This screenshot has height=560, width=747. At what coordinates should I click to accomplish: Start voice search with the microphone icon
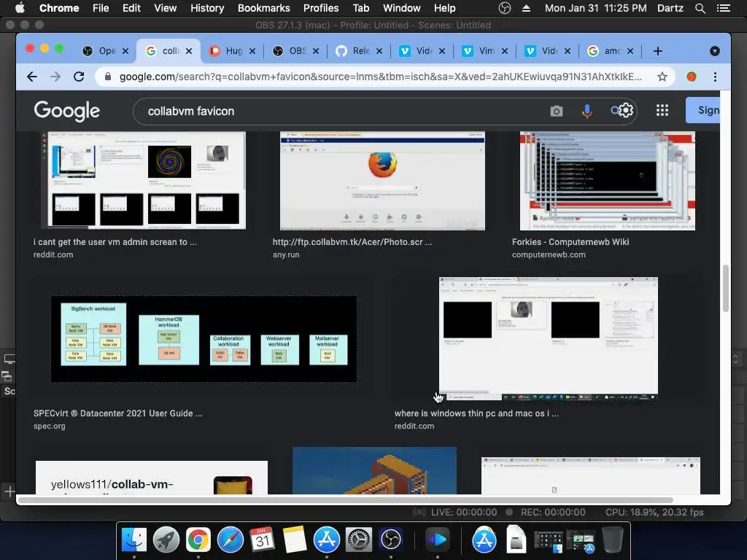tap(587, 111)
